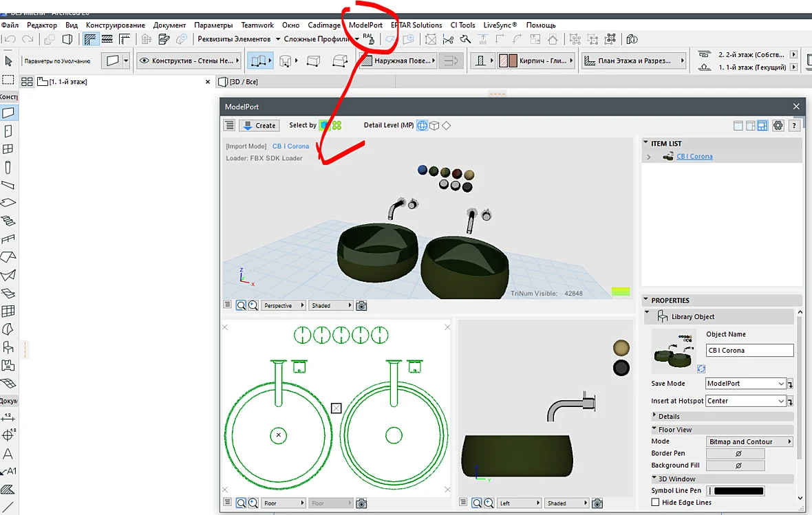Set Detail Level to diamond option

(x=446, y=125)
